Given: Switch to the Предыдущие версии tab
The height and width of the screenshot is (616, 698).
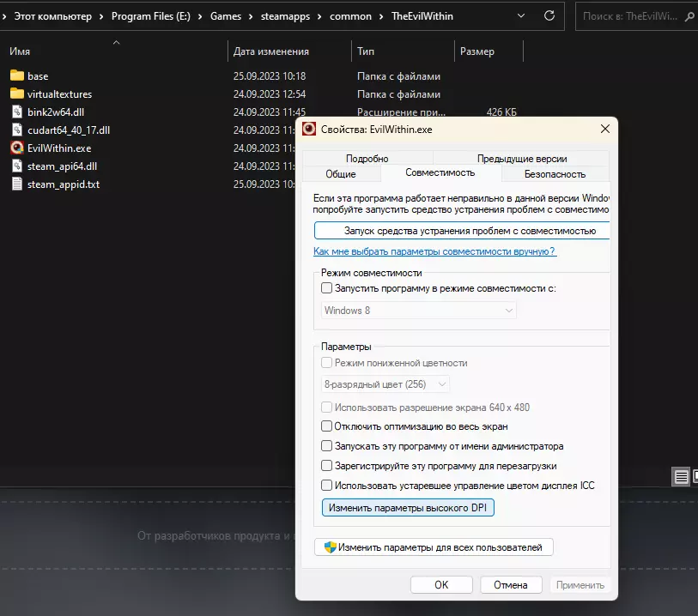Looking at the screenshot, I should tap(522, 159).
